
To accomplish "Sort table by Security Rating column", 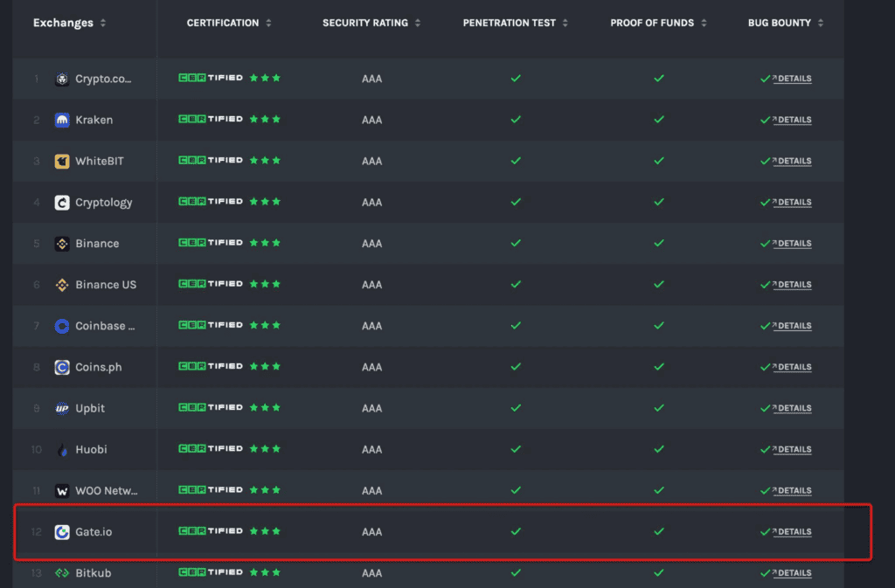I will tap(418, 23).
